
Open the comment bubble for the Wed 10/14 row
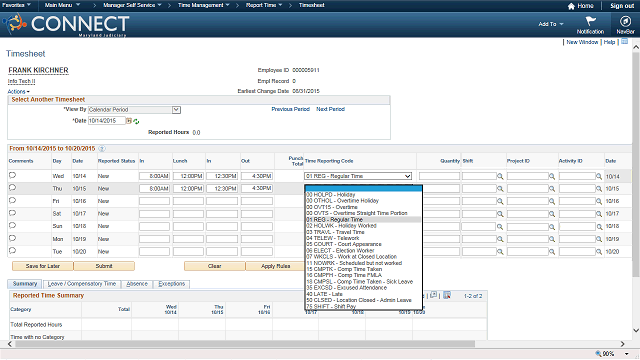coord(12,175)
